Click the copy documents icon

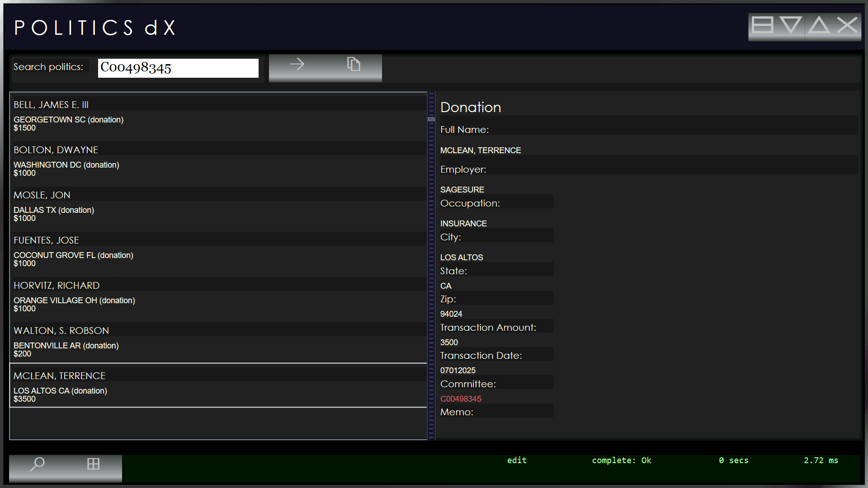pyautogui.click(x=354, y=65)
